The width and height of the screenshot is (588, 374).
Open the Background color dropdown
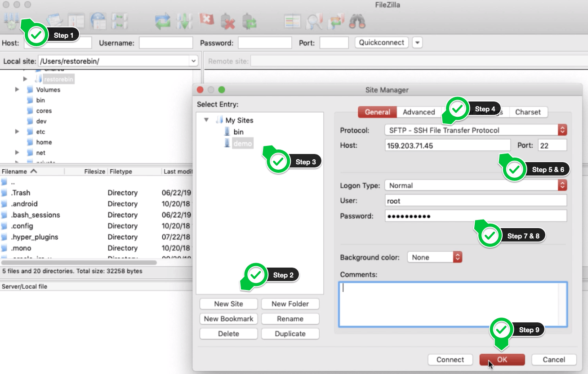click(x=458, y=257)
